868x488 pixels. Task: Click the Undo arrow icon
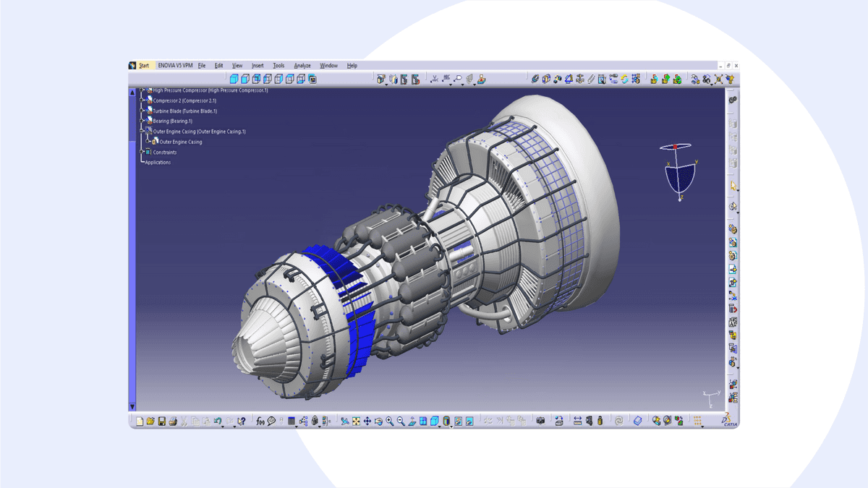tap(218, 421)
